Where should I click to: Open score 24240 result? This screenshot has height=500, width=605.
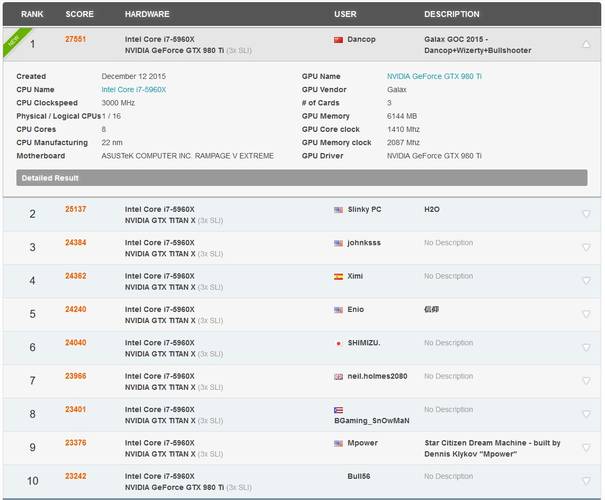pos(75,309)
